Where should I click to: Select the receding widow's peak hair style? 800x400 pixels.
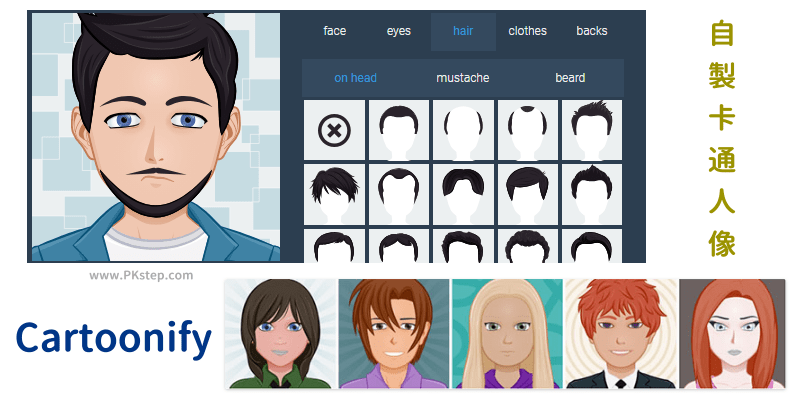point(398,194)
